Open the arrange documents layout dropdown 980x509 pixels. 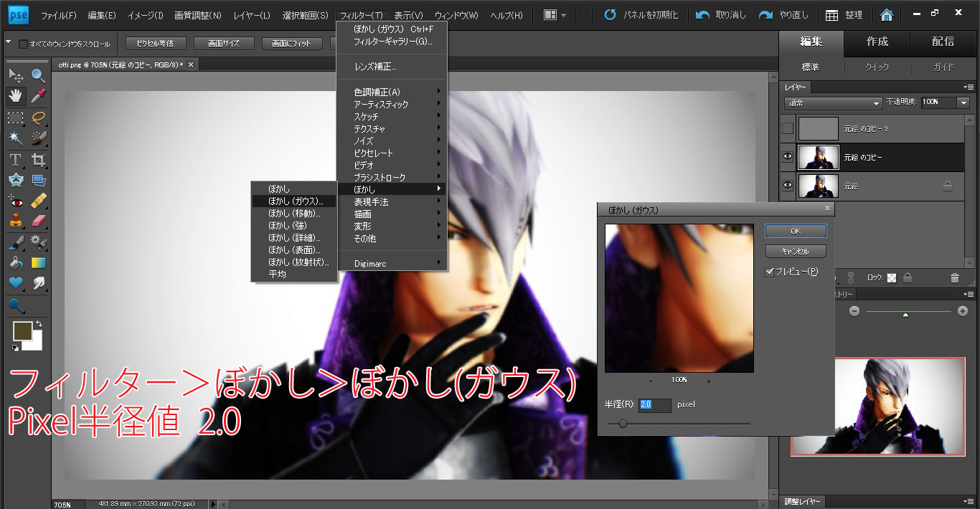click(x=555, y=15)
